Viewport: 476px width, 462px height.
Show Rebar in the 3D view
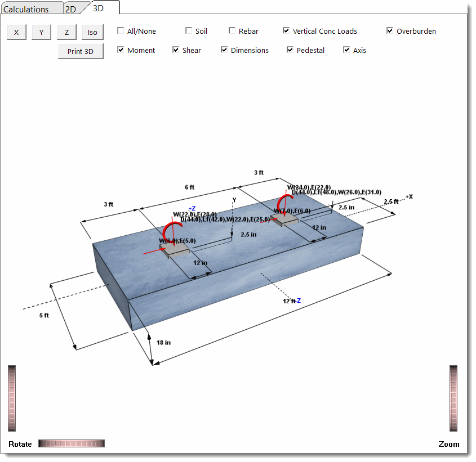pyautogui.click(x=232, y=31)
